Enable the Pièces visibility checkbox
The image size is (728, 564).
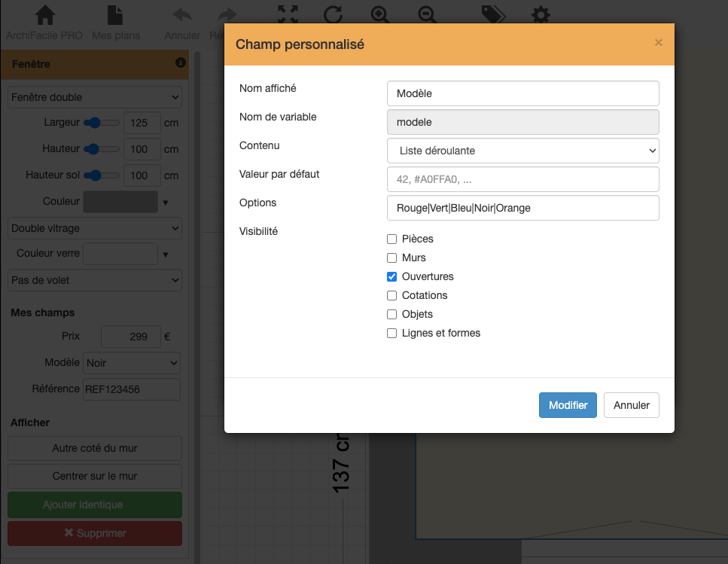pyautogui.click(x=391, y=239)
